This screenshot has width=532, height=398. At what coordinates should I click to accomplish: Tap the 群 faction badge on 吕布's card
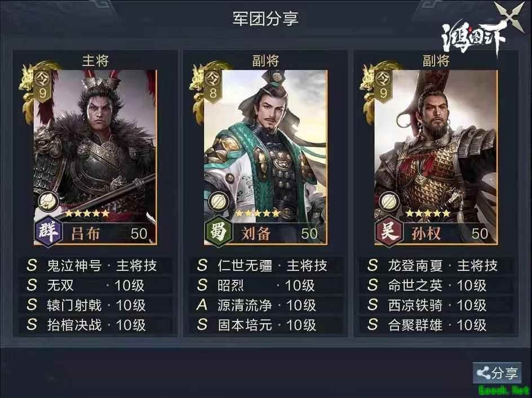[48, 231]
